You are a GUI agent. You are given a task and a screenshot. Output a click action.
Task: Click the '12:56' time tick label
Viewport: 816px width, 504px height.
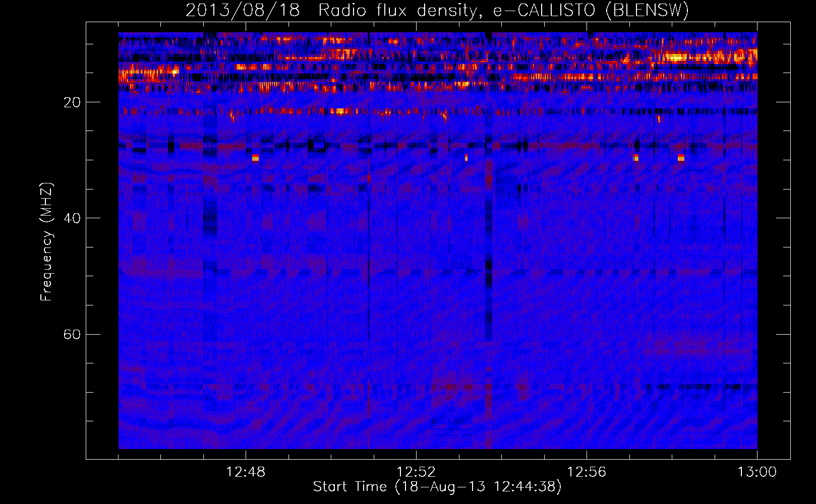tap(587, 472)
